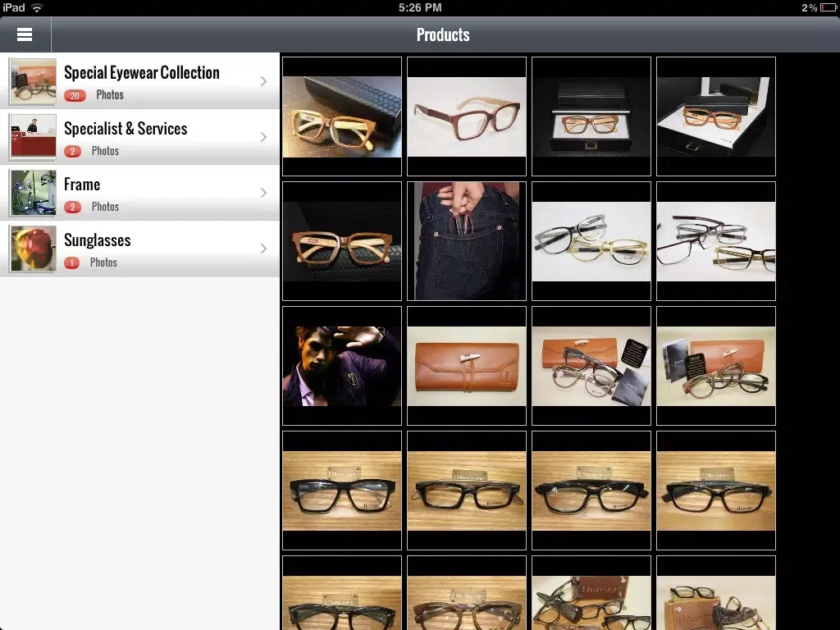Select Special Eyewear Collection album
The width and height of the screenshot is (840, 630).
click(x=139, y=81)
